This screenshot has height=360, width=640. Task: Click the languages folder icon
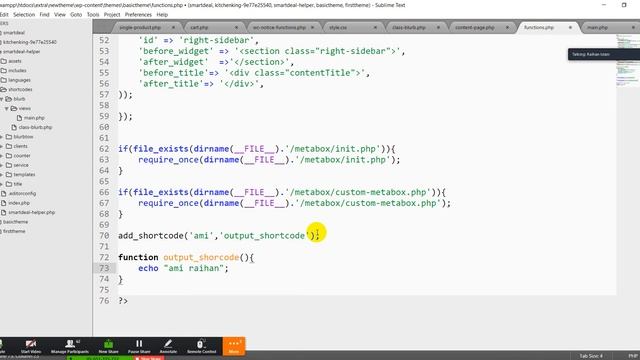[4, 80]
